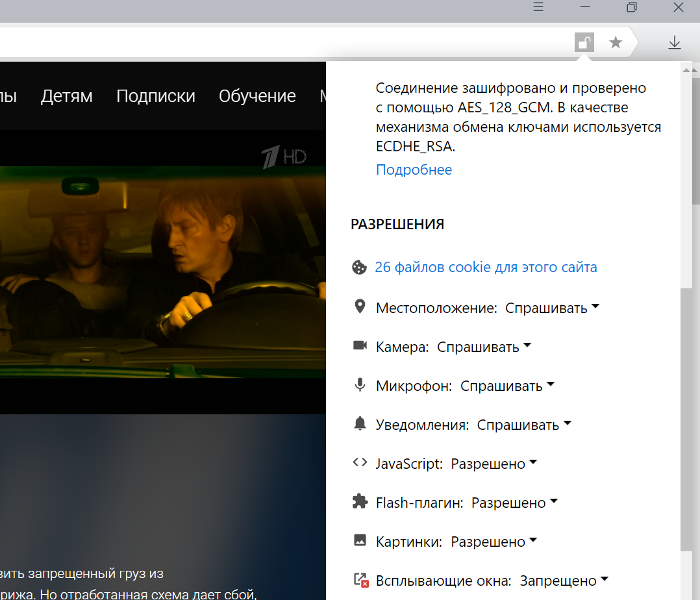
Task: Minimize the browser window
Action: [585, 6]
